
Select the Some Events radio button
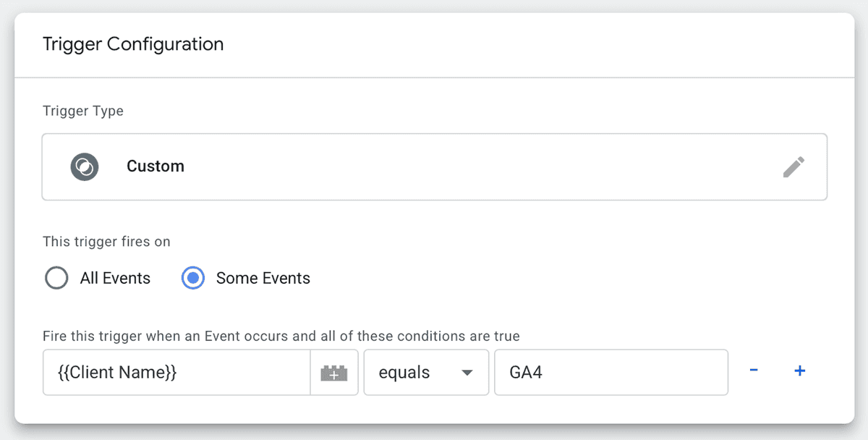pos(193,279)
